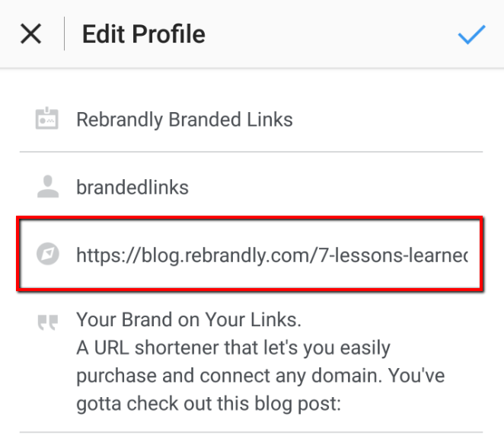Tap the quotation marks bio icon
This screenshot has width=504, height=439.
tap(48, 322)
